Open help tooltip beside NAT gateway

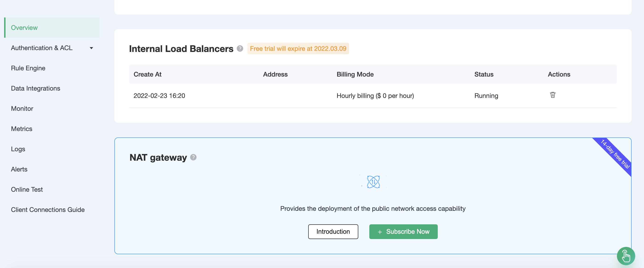click(193, 157)
